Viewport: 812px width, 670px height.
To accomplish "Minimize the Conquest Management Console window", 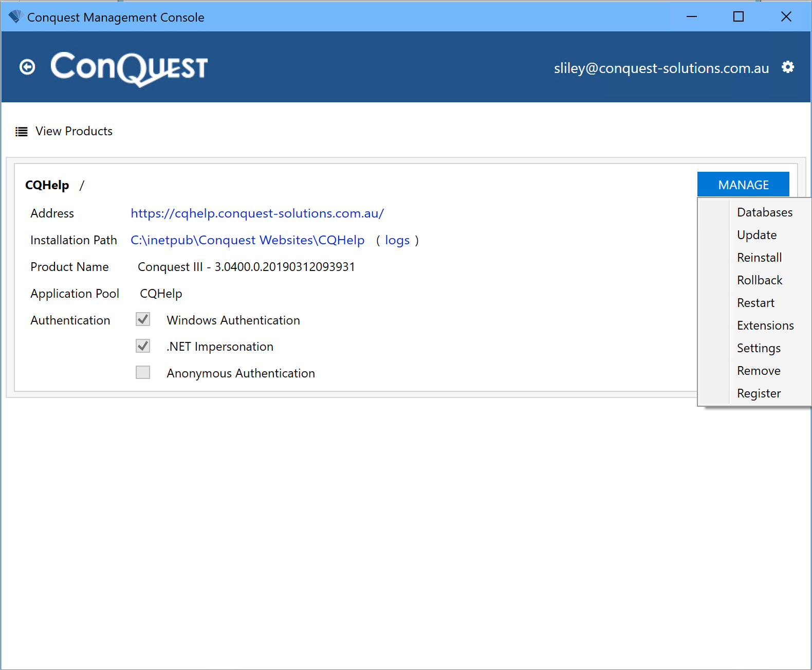I will pyautogui.click(x=692, y=16).
